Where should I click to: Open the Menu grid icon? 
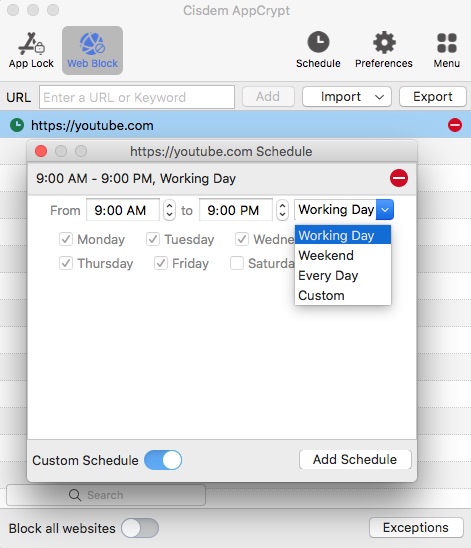tap(447, 43)
